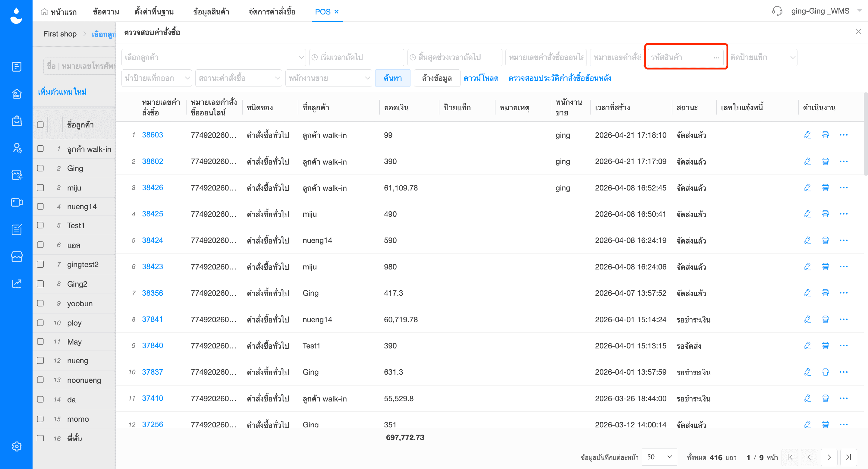The height and width of the screenshot is (469, 868).
Task: Edit order 38603 with pencil icon
Action: 807,135
